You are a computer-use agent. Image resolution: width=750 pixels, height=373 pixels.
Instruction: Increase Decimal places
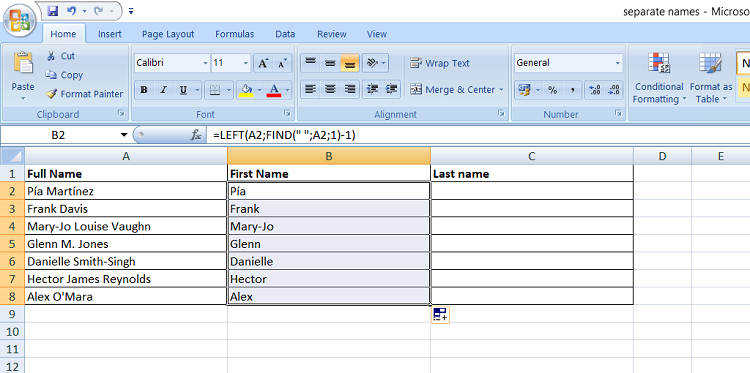coord(595,89)
